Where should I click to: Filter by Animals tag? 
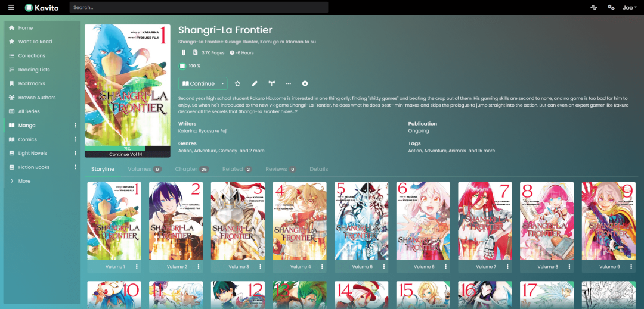[x=457, y=151]
